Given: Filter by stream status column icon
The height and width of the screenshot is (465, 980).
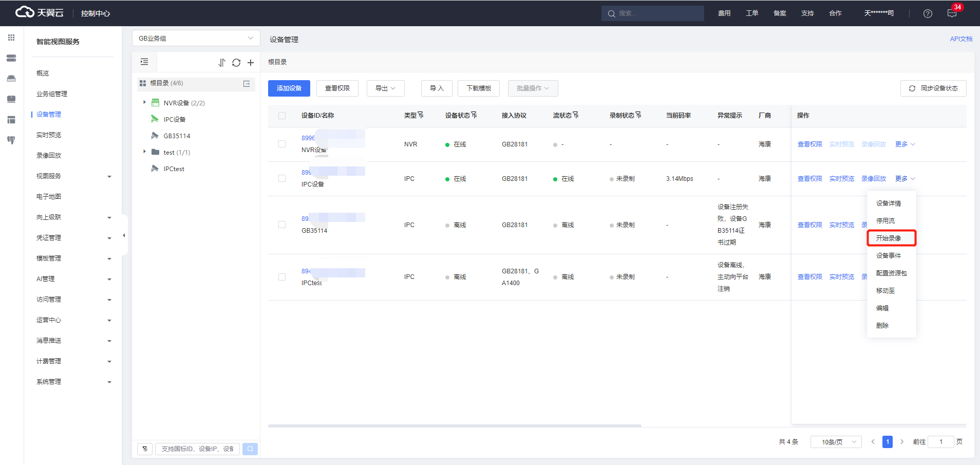Looking at the screenshot, I should tap(576, 115).
